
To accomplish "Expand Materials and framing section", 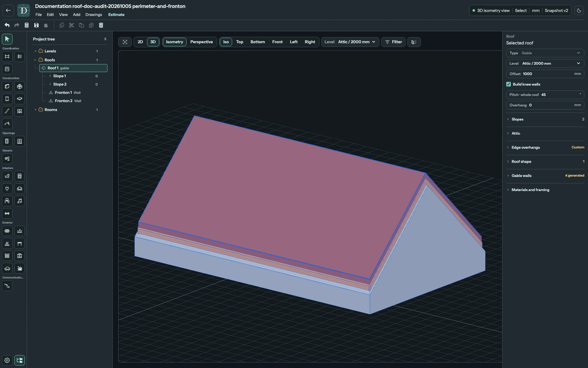I will pyautogui.click(x=545, y=190).
